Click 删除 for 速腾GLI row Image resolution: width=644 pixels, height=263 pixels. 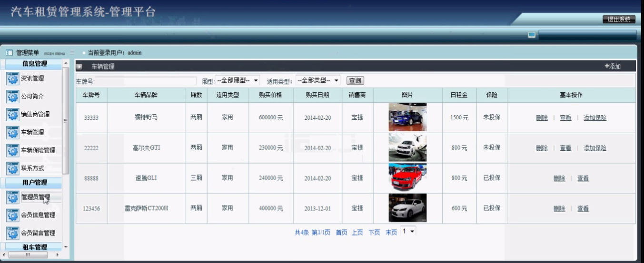coord(559,178)
